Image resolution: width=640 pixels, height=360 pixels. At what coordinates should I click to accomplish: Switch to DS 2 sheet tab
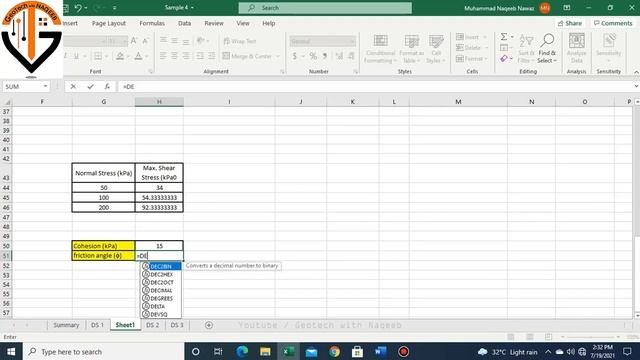coord(153,325)
